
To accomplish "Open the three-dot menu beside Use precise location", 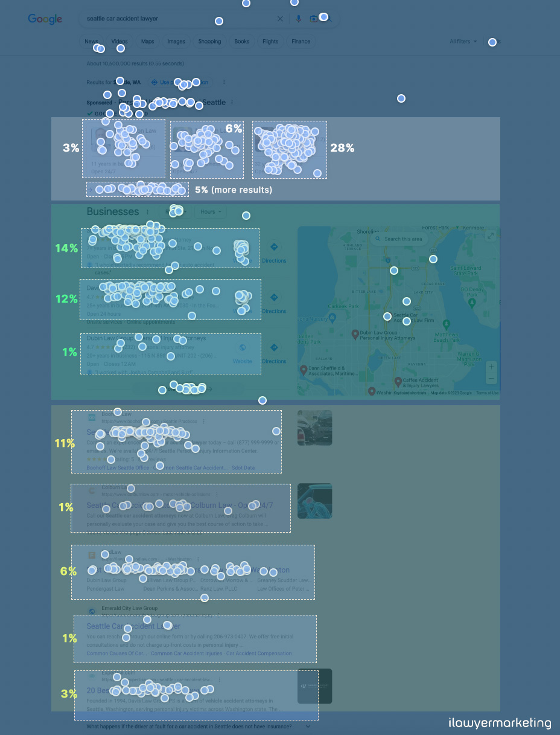I will (x=224, y=82).
